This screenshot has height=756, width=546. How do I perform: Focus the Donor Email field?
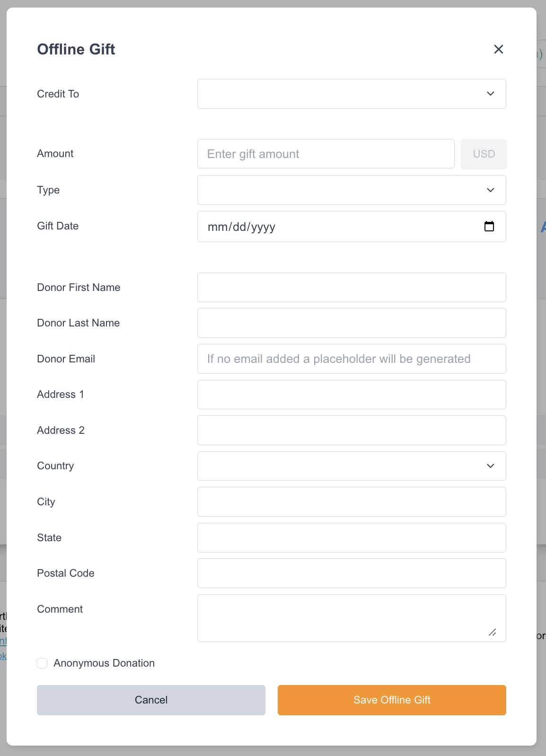[351, 359]
